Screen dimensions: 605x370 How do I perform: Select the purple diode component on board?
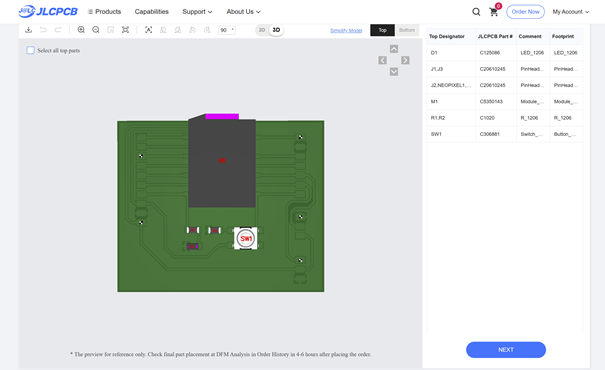coord(192,246)
